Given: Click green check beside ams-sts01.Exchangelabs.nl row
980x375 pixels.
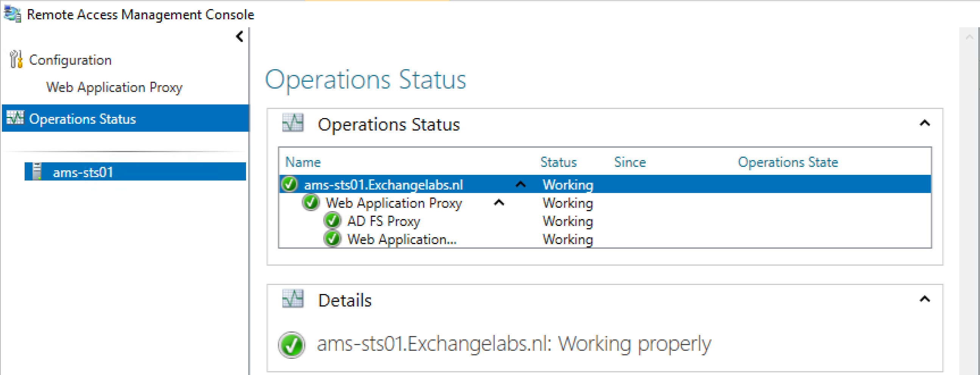Looking at the screenshot, I should coord(289,184).
